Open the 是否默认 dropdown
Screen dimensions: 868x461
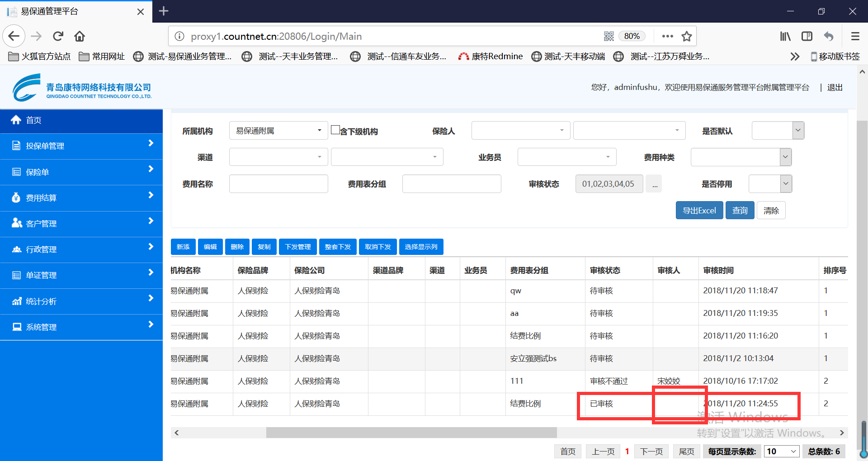(x=778, y=131)
